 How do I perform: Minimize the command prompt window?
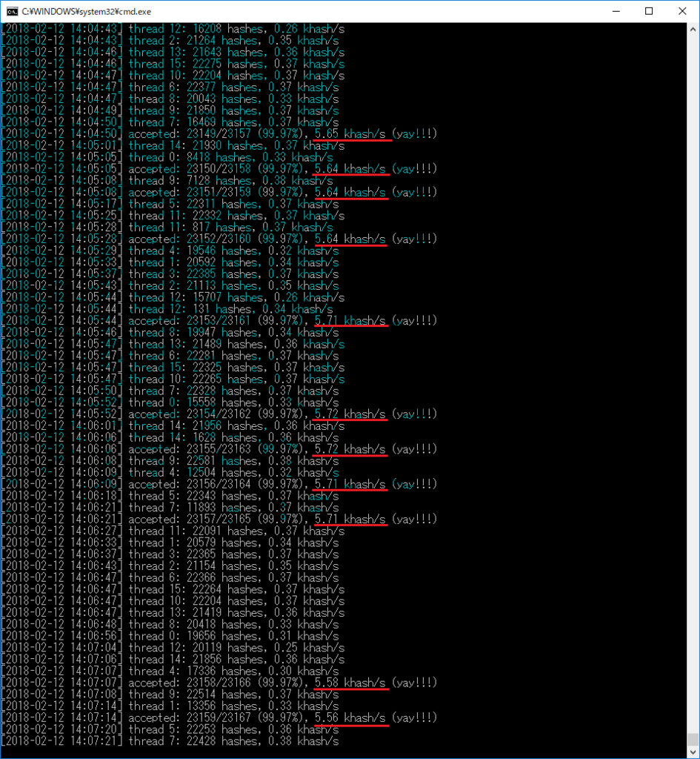point(616,11)
